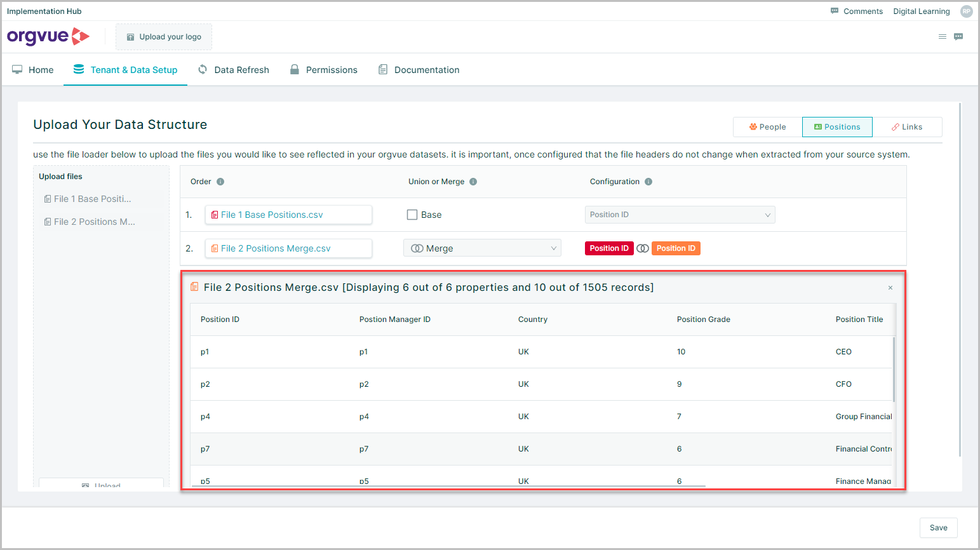This screenshot has width=980, height=550.
Task: Toggle the Base checkbox for File 1
Action: [x=412, y=215]
